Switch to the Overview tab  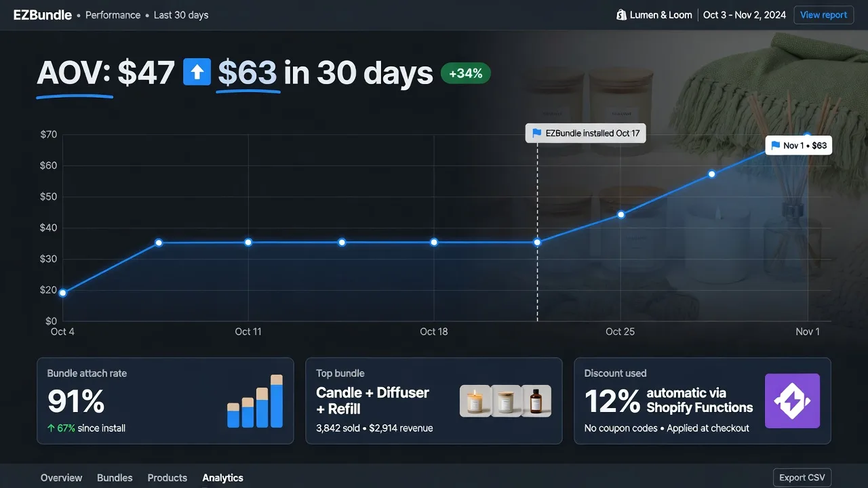point(61,478)
